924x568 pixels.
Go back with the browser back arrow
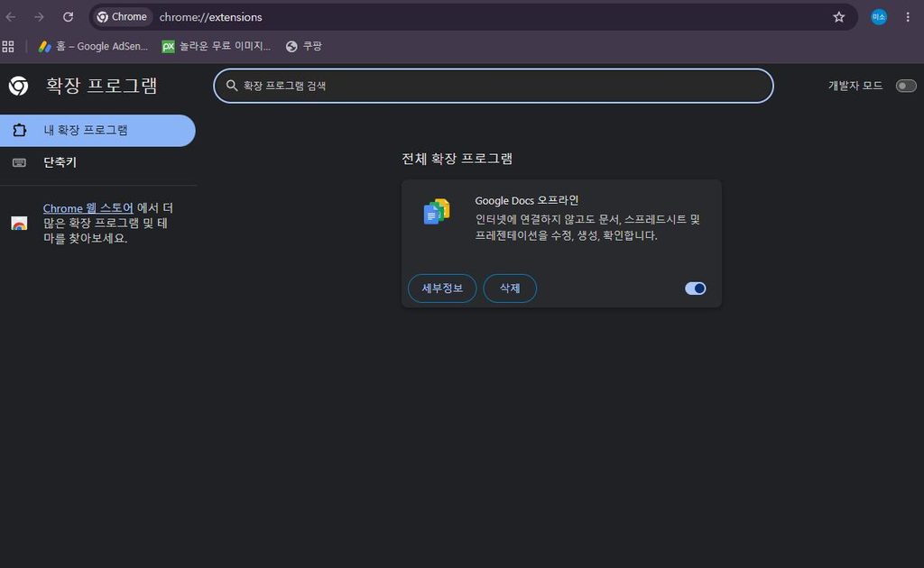[11, 17]
